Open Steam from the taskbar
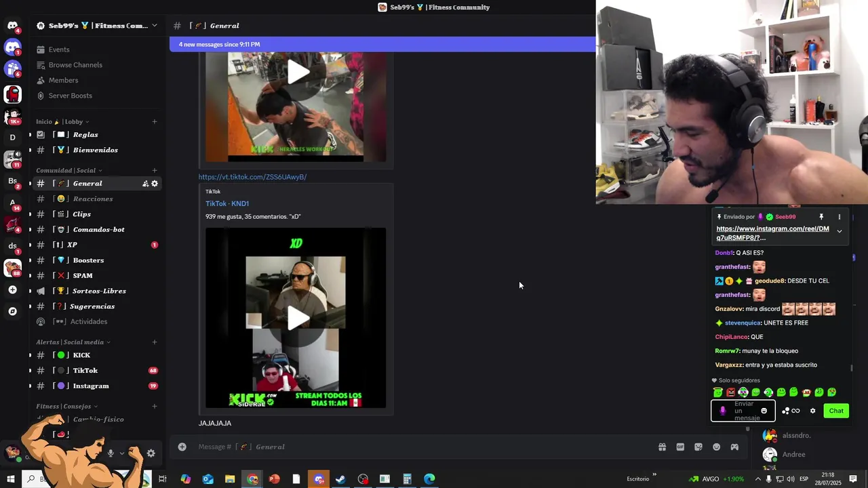 (x=340, y=479)
